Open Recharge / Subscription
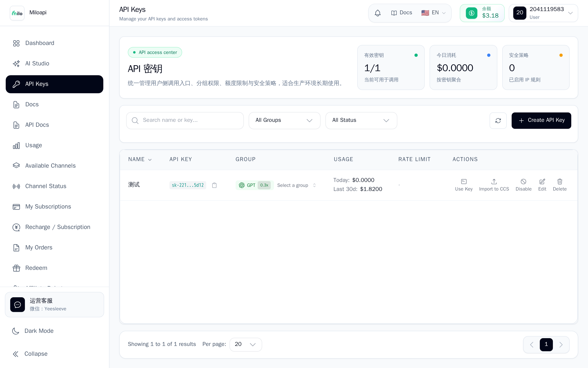 coord(55,227)
